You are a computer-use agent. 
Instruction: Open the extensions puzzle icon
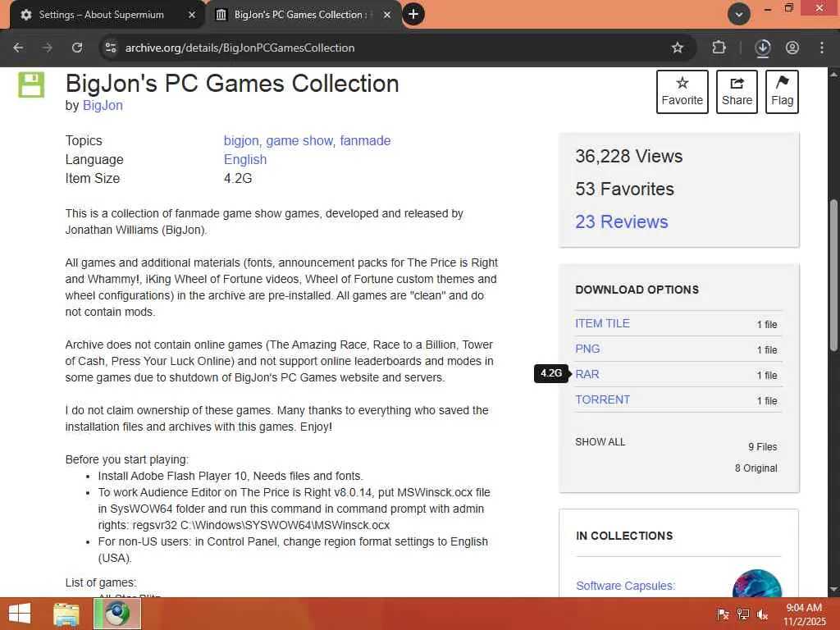719,48
